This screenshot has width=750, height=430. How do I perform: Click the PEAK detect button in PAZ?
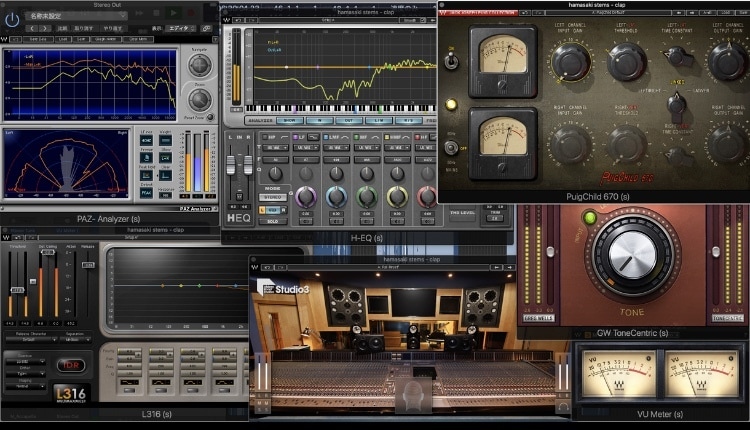pos(146,193)
